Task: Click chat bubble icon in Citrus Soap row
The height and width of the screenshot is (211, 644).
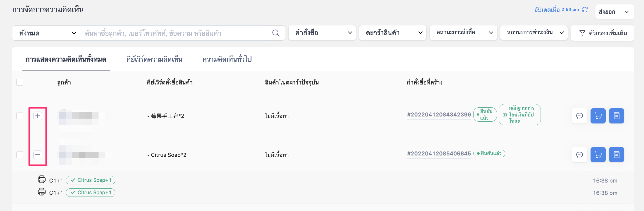Action: click(x=580, y=155)
